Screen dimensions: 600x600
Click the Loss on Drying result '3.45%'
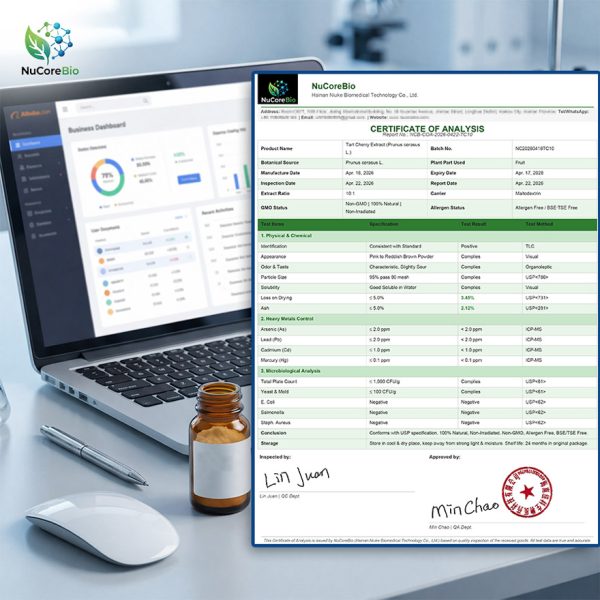click(x=468, y=298)
